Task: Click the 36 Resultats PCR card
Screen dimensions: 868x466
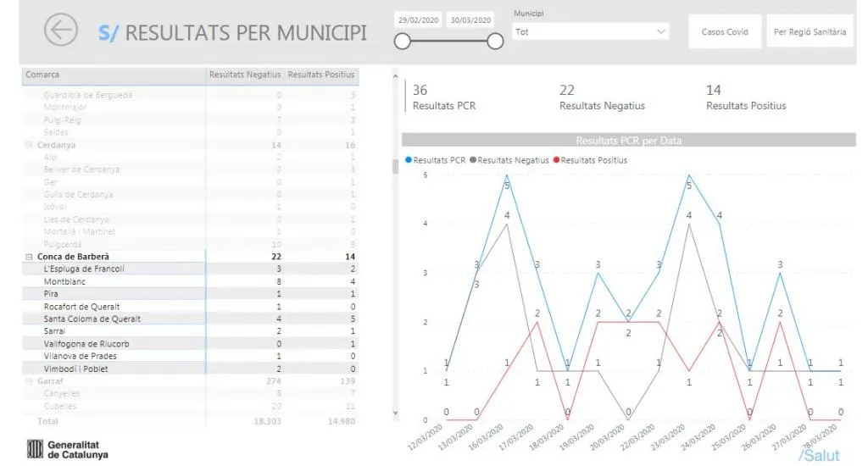Action: click(444, 97)
